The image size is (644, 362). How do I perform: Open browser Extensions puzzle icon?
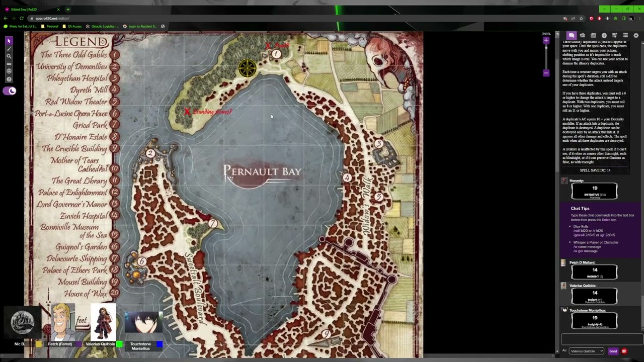615,19
